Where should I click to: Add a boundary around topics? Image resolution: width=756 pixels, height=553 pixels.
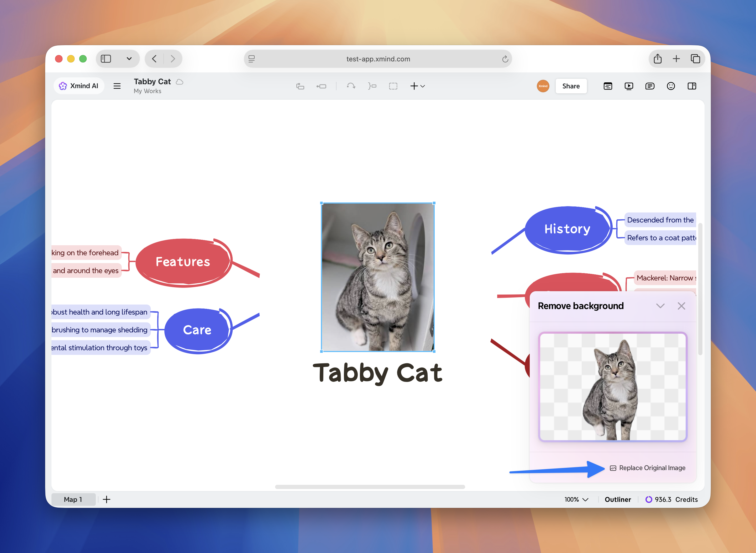(393, 86)
